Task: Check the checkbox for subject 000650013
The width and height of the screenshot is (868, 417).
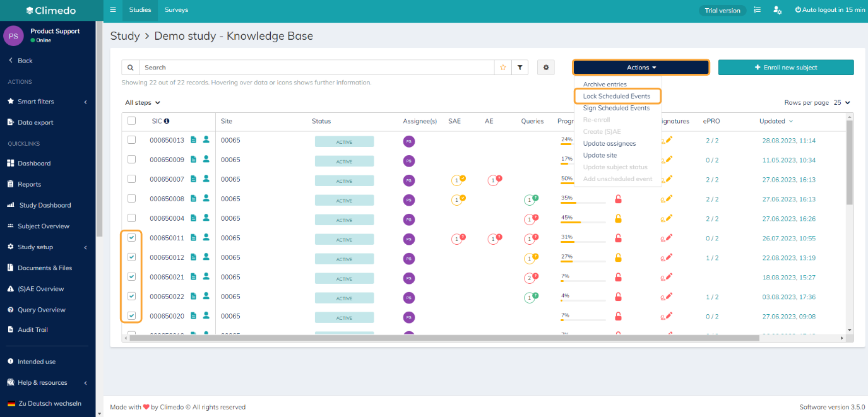Action: [x=131, y=140]
